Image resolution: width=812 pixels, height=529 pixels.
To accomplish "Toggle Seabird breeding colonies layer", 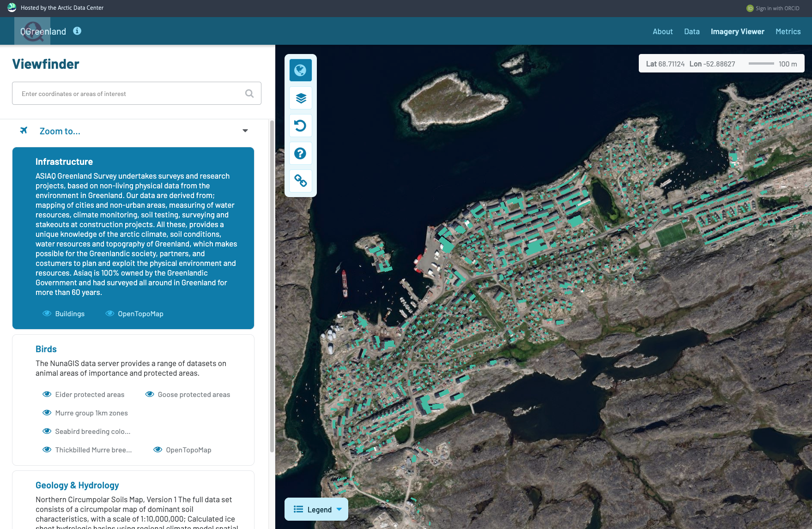I will 47,431.
